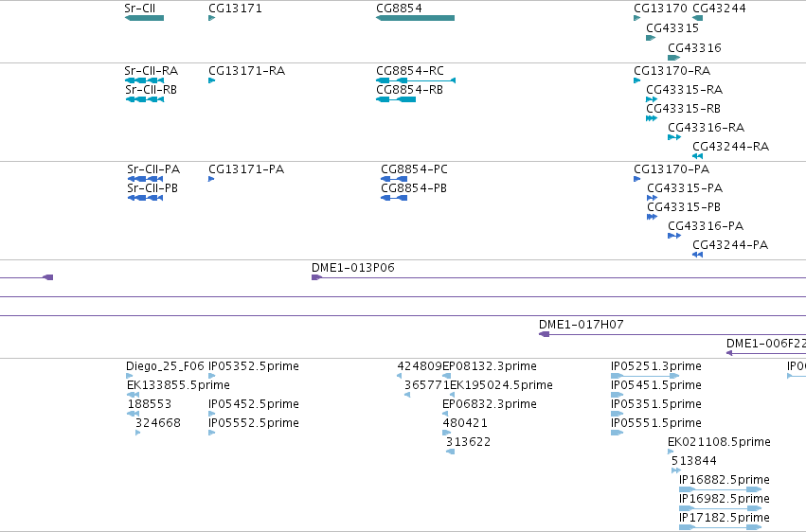Screen dimensions: 806x532
Task: Select protein CG43315-PB
Action: pyautogui.click(x=653, y=217)
